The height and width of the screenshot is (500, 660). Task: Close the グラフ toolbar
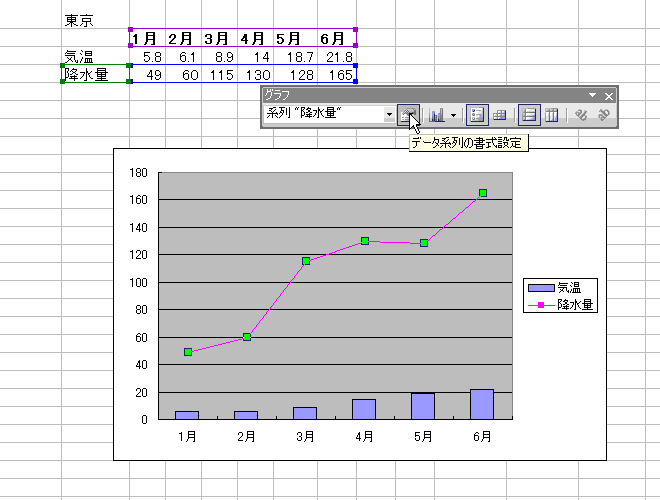[609, 96]
